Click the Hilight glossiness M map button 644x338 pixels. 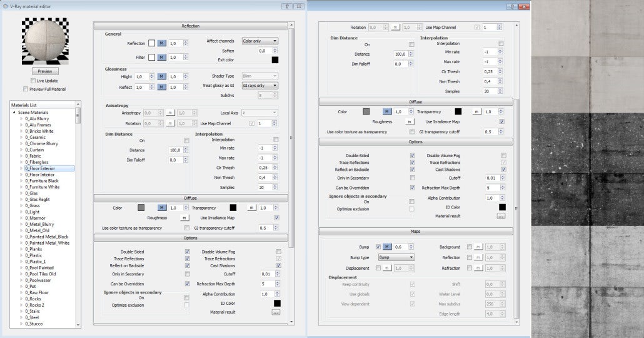click(161, 76)
